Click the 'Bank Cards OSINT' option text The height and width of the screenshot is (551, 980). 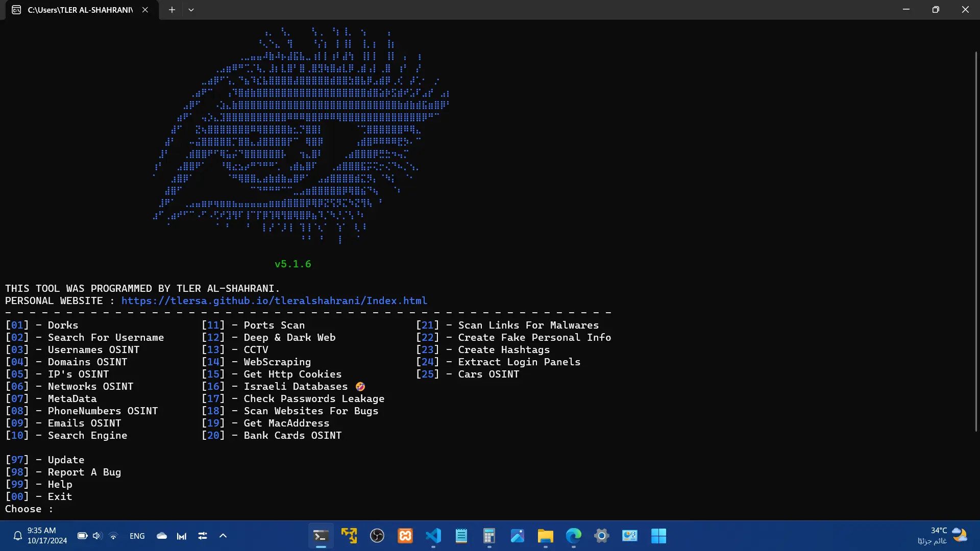pyautogui.click(x=292, y=436)
